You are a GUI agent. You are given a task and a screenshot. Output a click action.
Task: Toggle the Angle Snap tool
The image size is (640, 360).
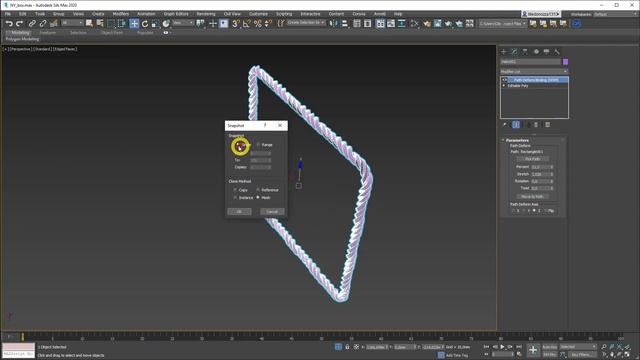pos(247,24)
